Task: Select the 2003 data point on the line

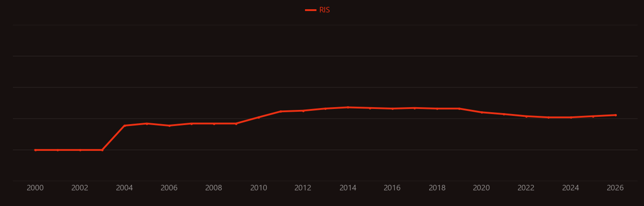Action: (x=102, y=150)
